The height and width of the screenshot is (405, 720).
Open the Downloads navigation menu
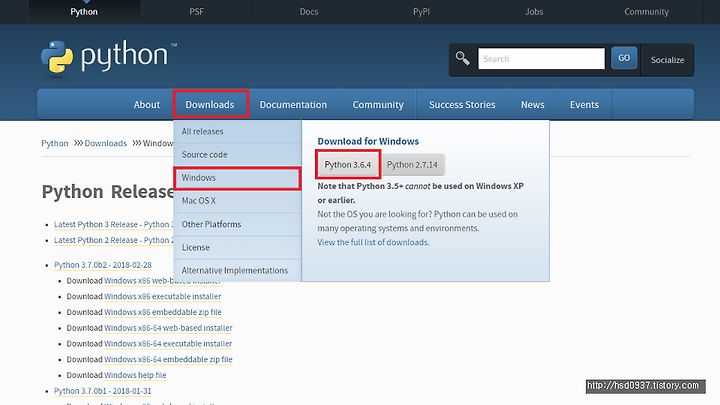(x=210, y=105)
